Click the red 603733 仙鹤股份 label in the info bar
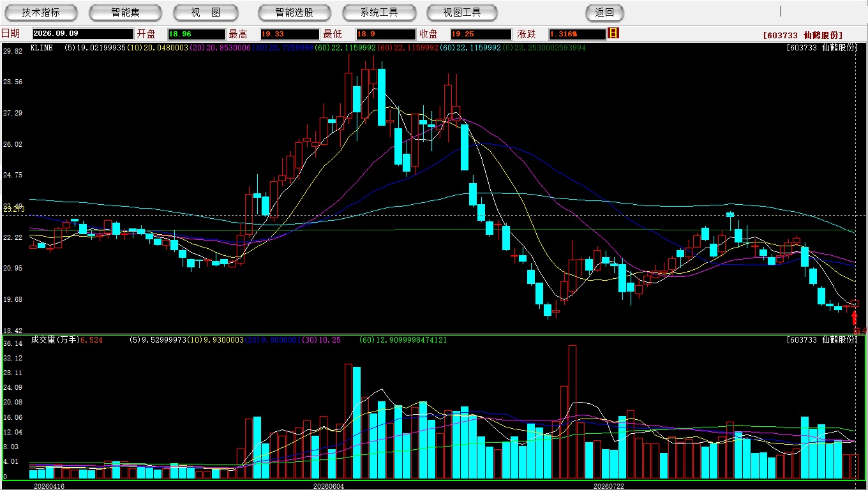Image resolution: width=868 pixels, height=490 pixels. (x=803, y=35)
